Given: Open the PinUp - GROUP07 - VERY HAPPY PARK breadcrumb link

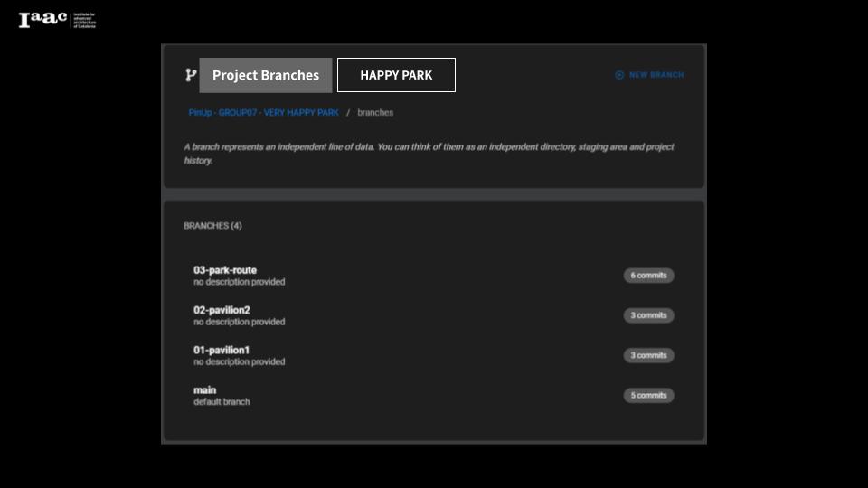Looking at the screenshot, I should pos(263,113).
